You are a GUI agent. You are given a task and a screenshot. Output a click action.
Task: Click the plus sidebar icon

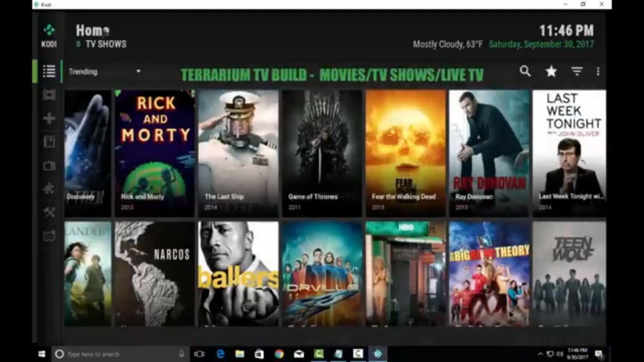(x=49, y=118)
